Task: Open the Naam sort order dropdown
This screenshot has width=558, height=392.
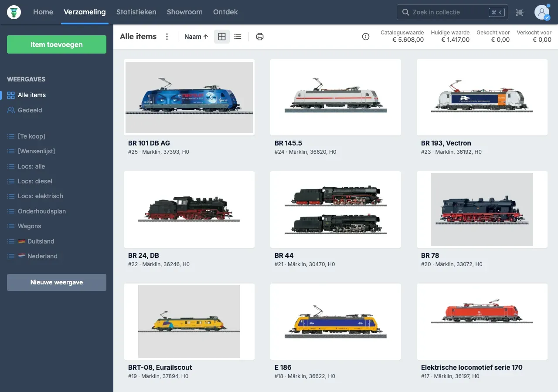Action: tap(196, 37)
